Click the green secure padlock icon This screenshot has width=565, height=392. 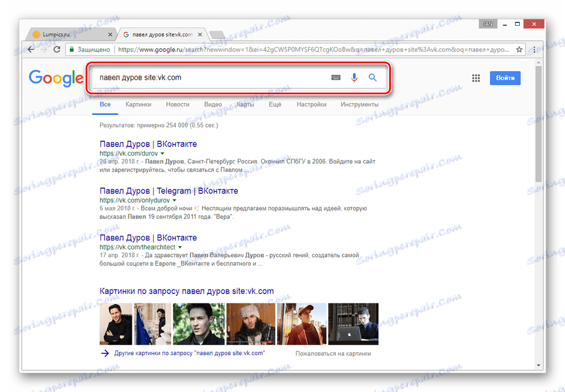click(x=72, y=49)
